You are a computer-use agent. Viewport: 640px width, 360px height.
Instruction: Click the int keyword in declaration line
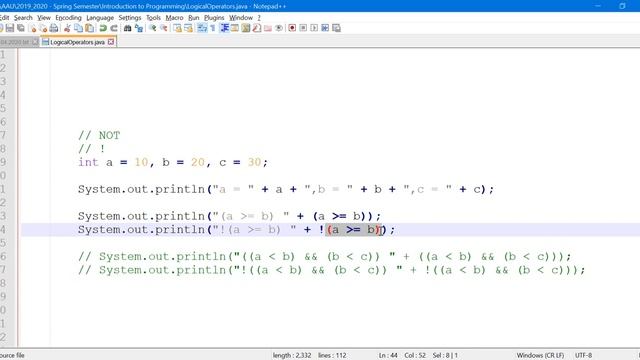pyautogui.click(x=88, y=162)
